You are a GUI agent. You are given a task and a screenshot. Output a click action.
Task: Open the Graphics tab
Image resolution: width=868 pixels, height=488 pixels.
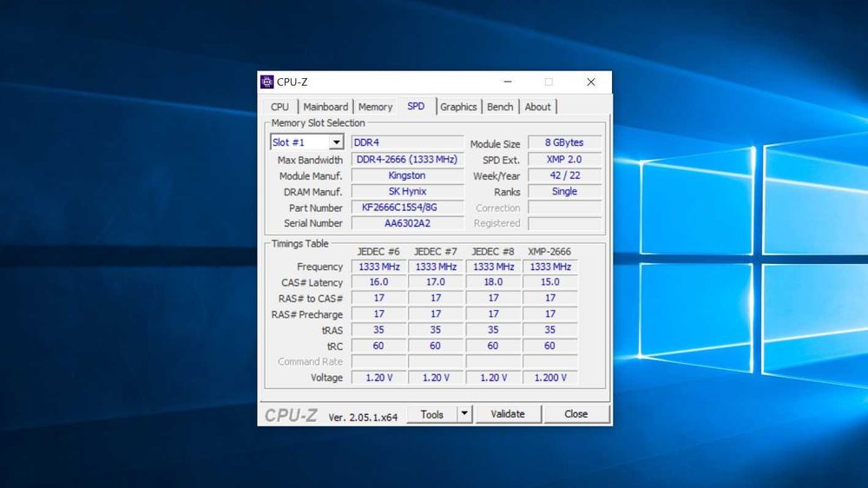(x=458, y=107)
